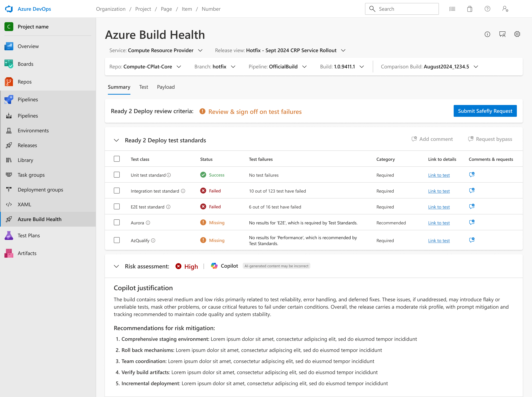532x397 pixels.
Task: Click the Copilot logo icon
Action: pyautogui.click(x=214, y=266)
